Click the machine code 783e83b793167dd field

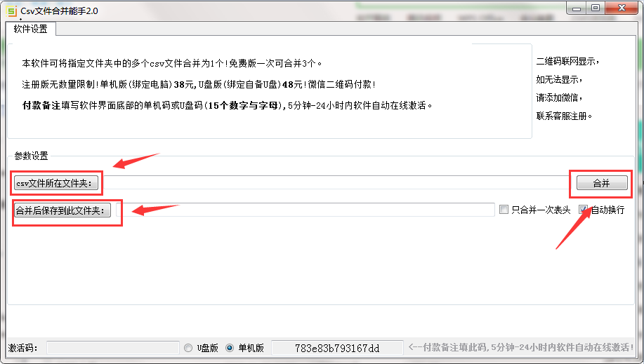pos(337,348)
